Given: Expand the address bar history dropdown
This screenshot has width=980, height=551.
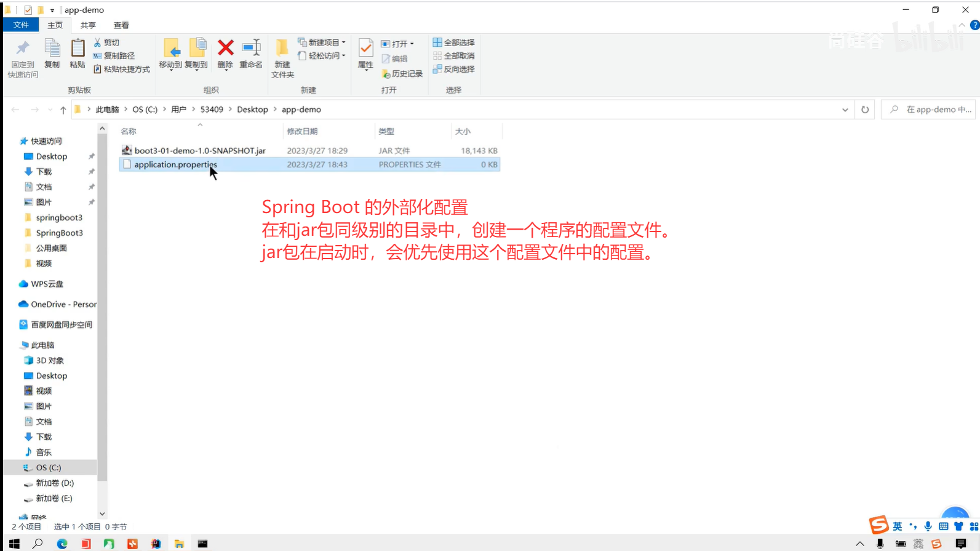Looking at the screenshot, I should [845, 110].
